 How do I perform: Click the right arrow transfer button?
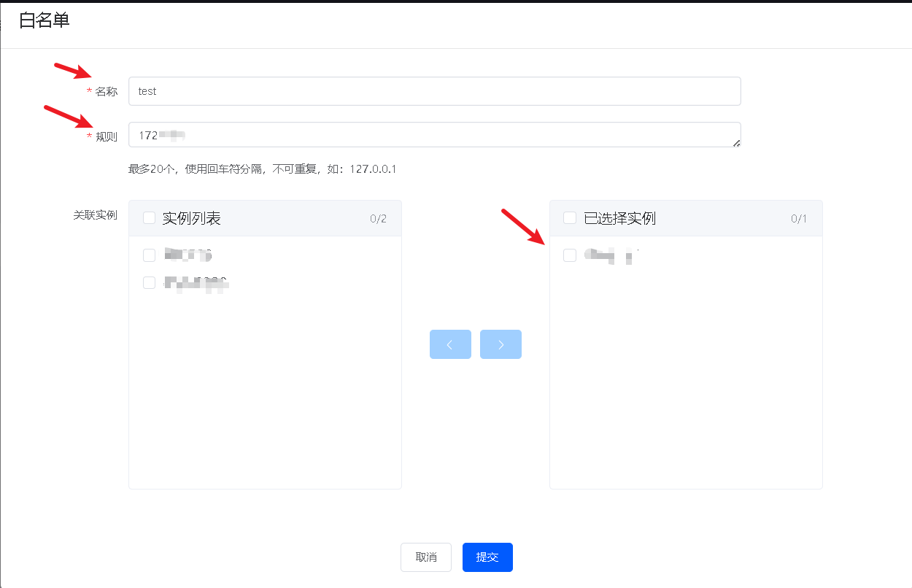501,344
